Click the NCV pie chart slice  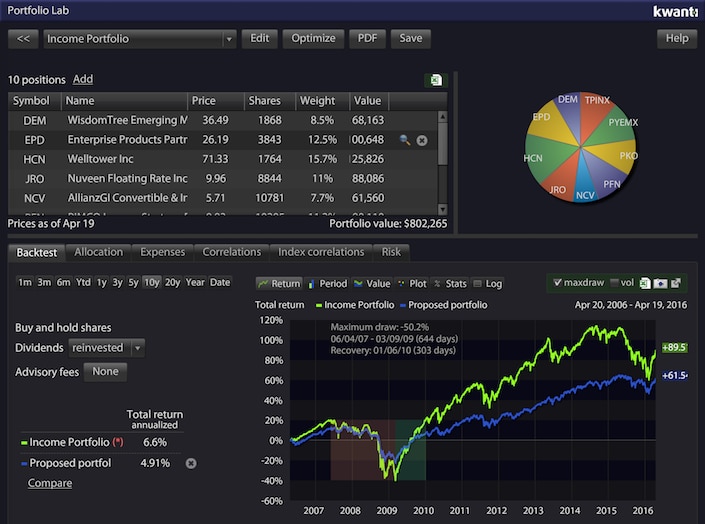[x=585, y=184]
